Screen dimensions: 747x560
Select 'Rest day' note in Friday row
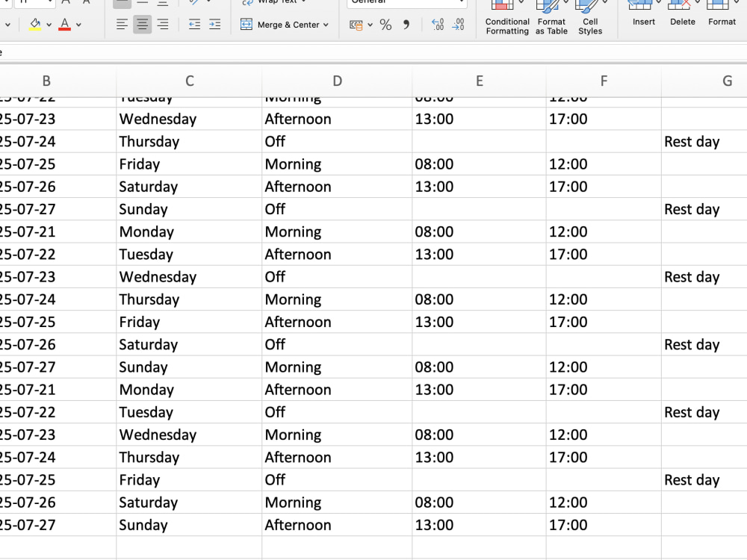click(704, 479)
